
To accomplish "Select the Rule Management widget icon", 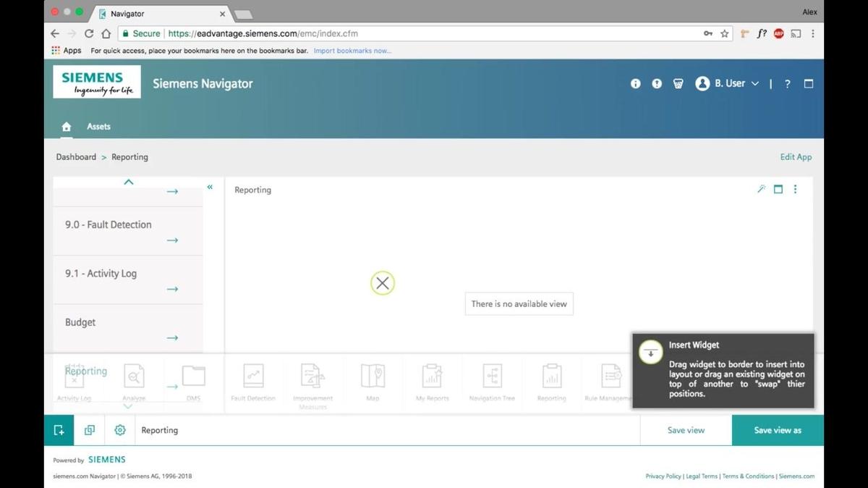I will [x=611, y=376].
